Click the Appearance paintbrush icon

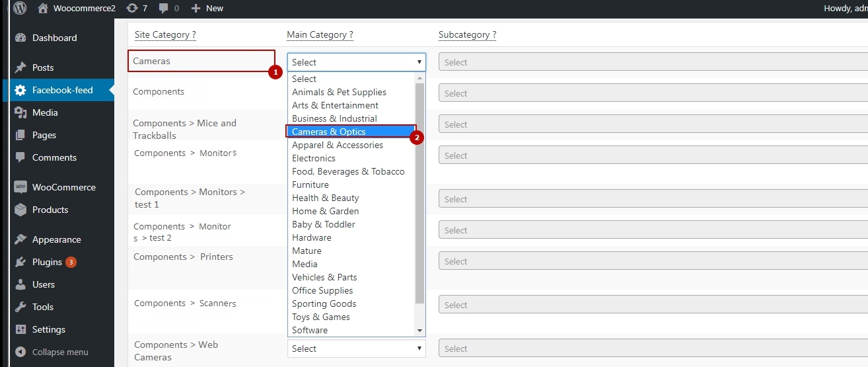click(x=20, y=239)
